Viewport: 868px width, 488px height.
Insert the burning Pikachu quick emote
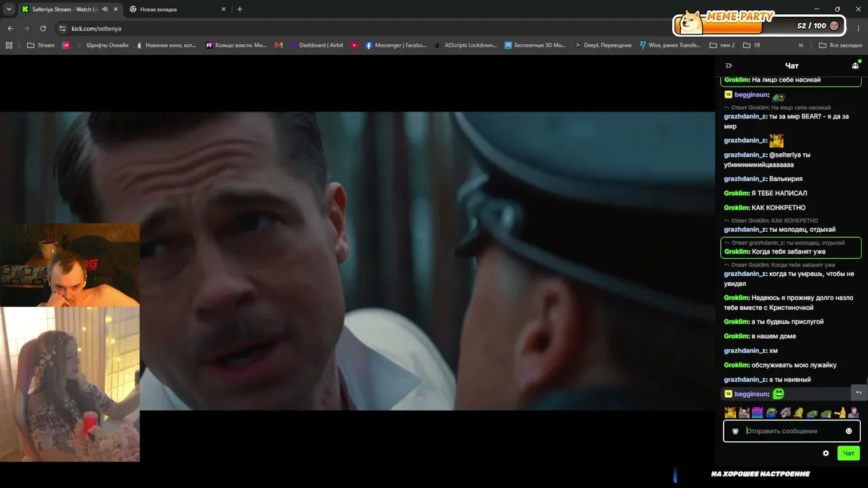[730, 412]
